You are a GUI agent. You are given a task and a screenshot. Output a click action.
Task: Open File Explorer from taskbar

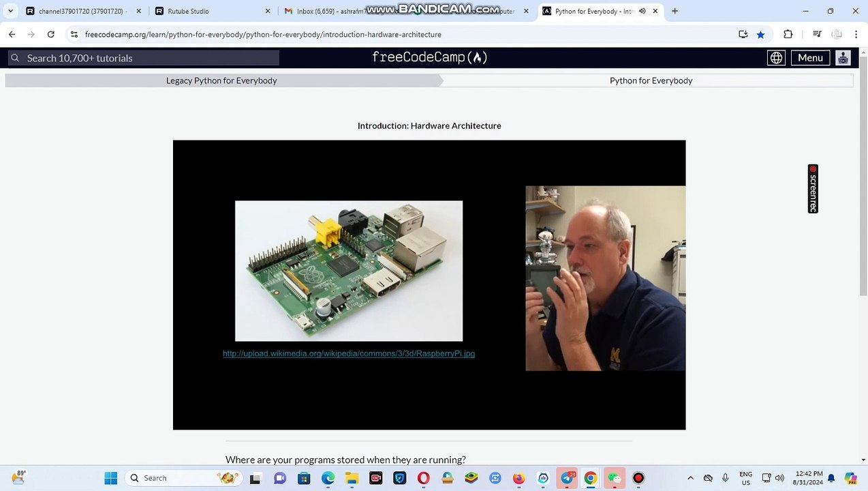click(352, 478)
